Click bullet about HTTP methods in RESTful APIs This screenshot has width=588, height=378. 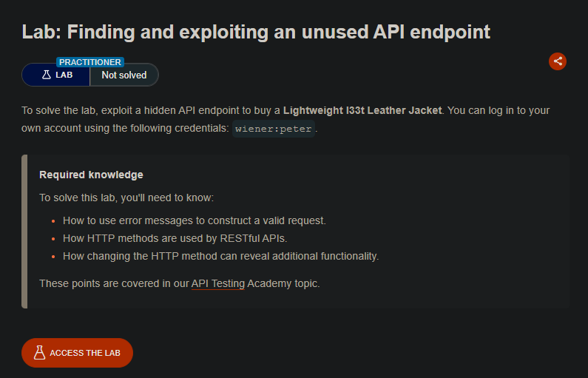tap(175, 238)
